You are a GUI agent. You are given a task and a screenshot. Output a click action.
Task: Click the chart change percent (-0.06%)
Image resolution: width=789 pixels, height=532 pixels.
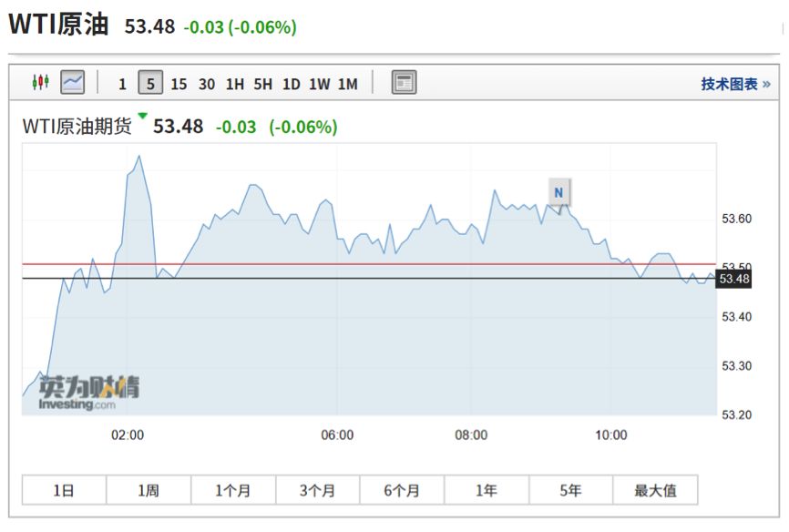(303, 127)
